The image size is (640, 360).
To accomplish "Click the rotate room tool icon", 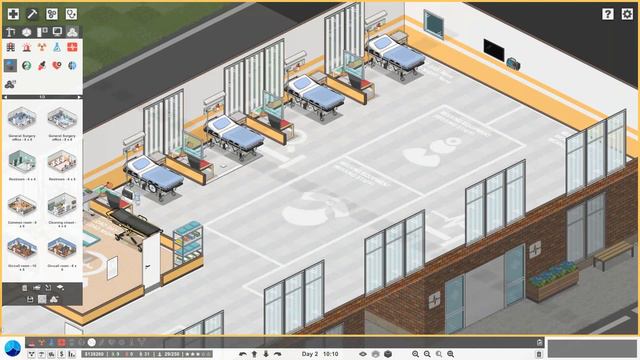I will coord(48,288).
